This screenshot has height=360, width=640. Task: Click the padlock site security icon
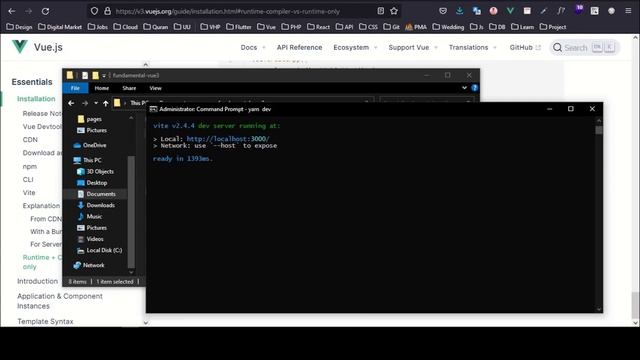(x=107, y=11)
